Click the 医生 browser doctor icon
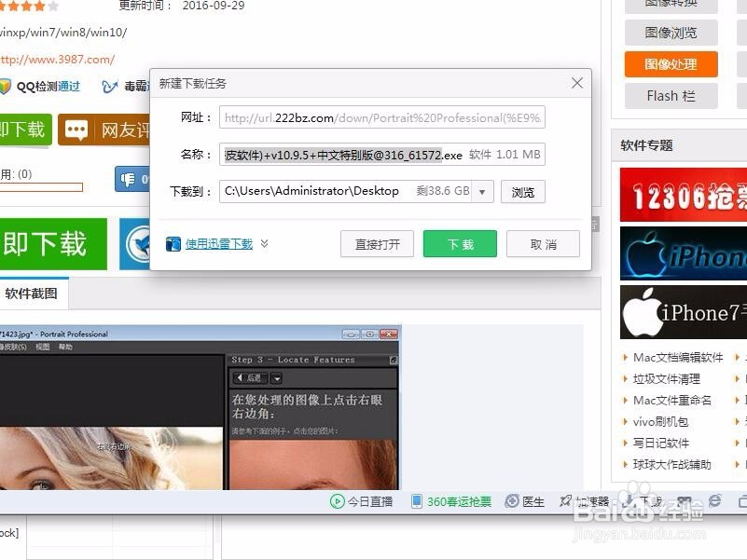Screen dimensions: 747x560 [x=512, y=501]
